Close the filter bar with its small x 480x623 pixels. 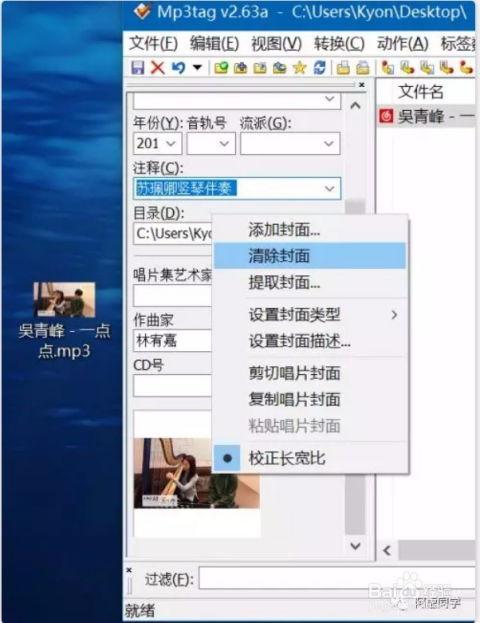129,570
